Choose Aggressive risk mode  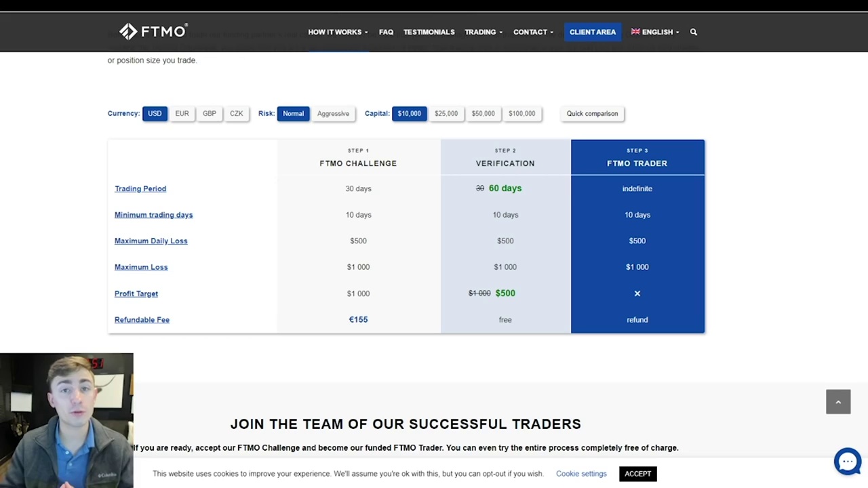[333, 114]
